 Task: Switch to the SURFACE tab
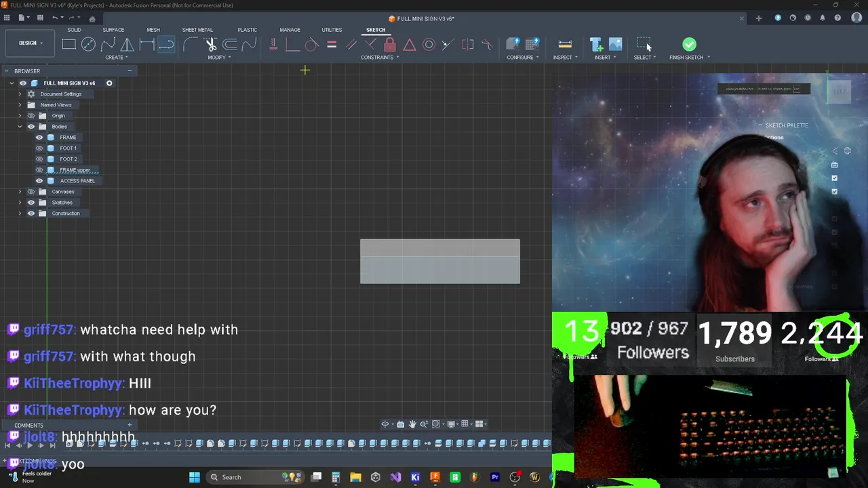tap(113, 30)
